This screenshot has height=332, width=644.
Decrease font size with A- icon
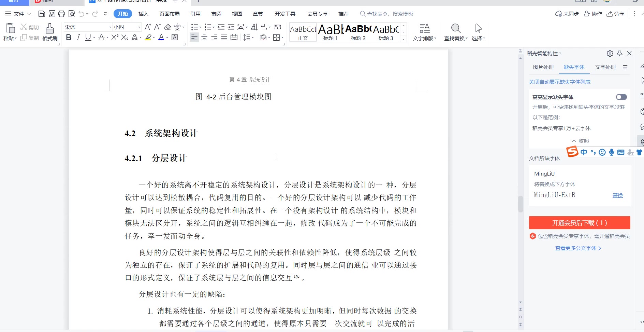tap(157, 27)
